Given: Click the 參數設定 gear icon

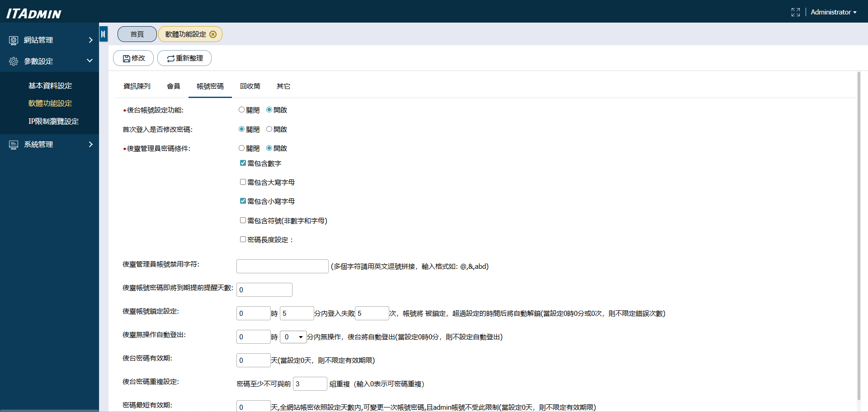Looking at the screenshot, I should click(x=14, y=61).
